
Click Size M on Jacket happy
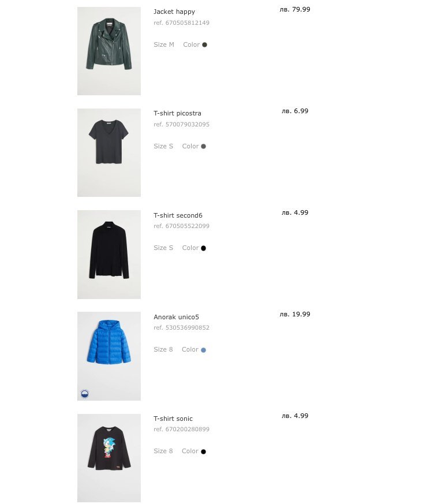click(x=164, y=44)
